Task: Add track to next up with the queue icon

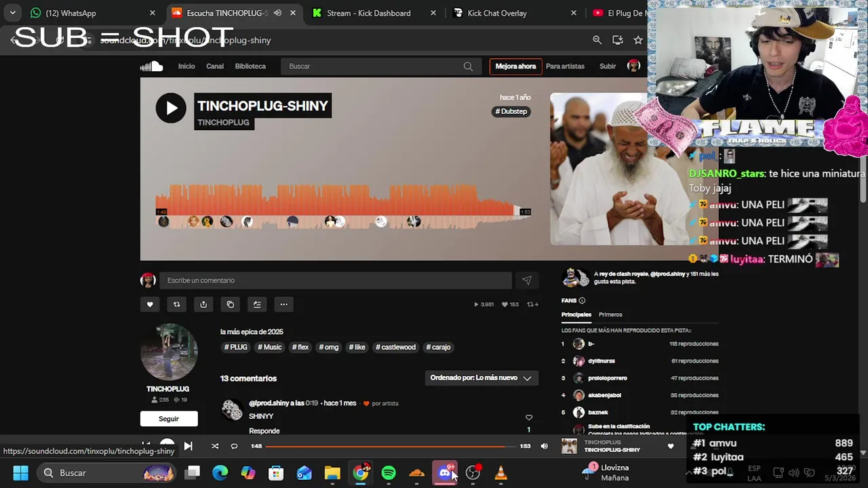Action: click(257, 304)
